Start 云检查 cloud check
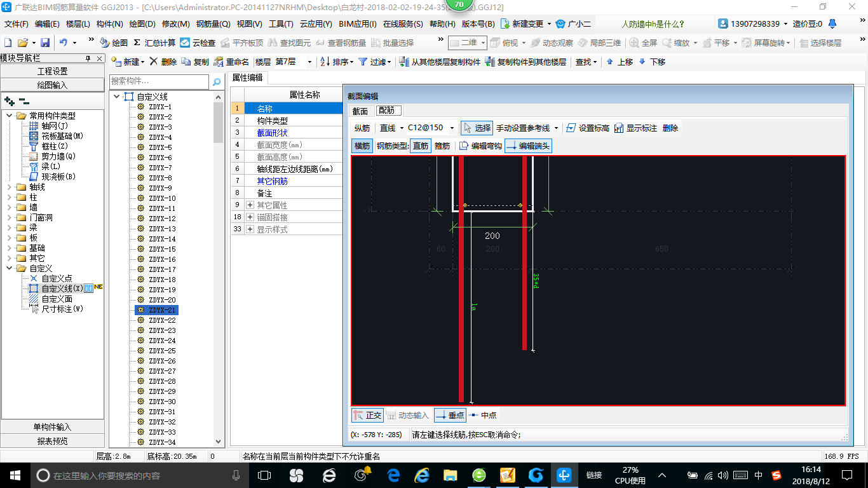Viewport: 868px width, 488px height. [198, 43]
